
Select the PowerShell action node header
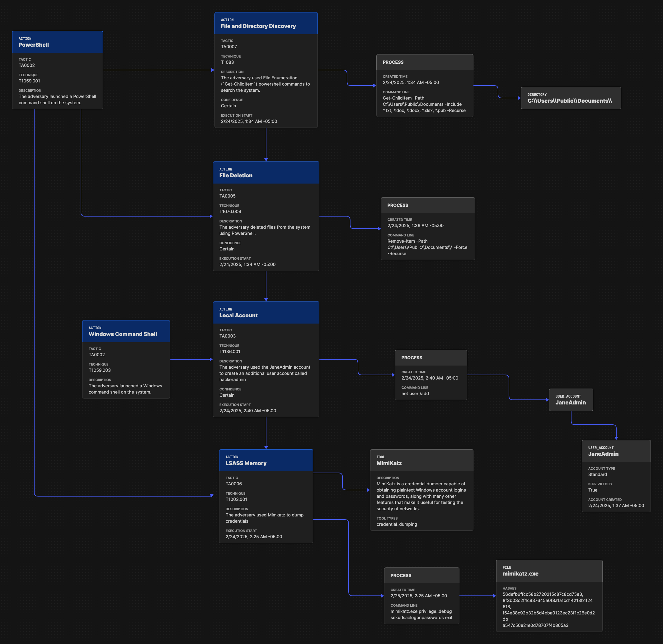coord(58,42)
